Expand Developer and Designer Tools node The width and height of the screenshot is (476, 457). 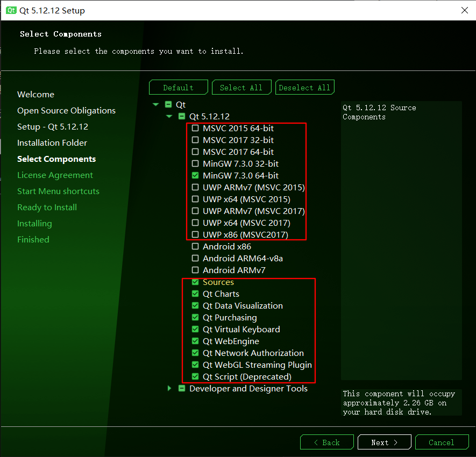pyautogui.click(x=169, y=388)
